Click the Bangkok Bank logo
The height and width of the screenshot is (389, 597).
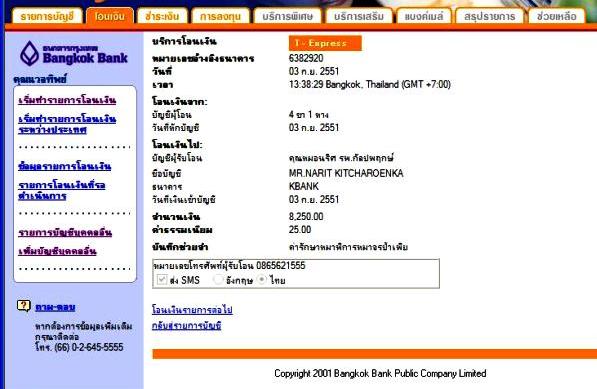[74, 54]
